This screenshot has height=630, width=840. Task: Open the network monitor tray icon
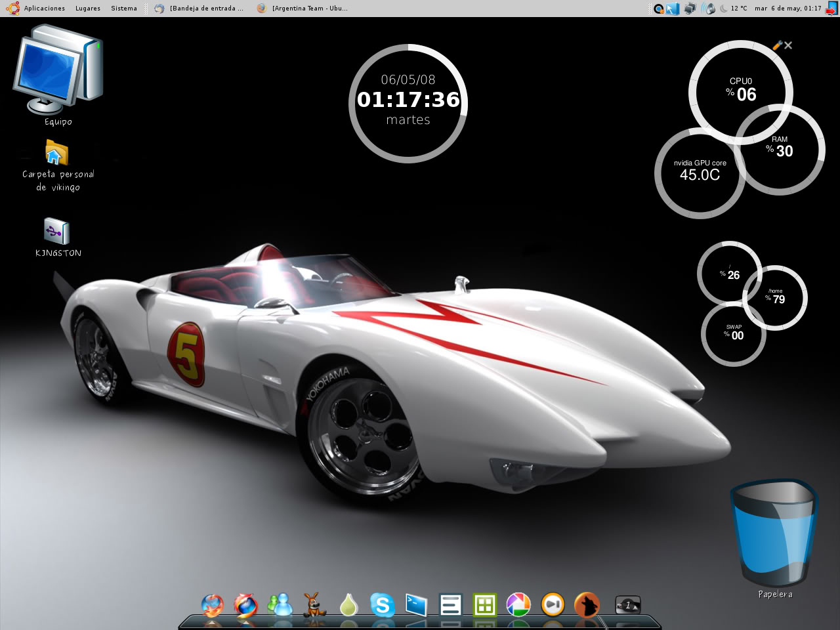pyautogui.click(x=690, y=9)
